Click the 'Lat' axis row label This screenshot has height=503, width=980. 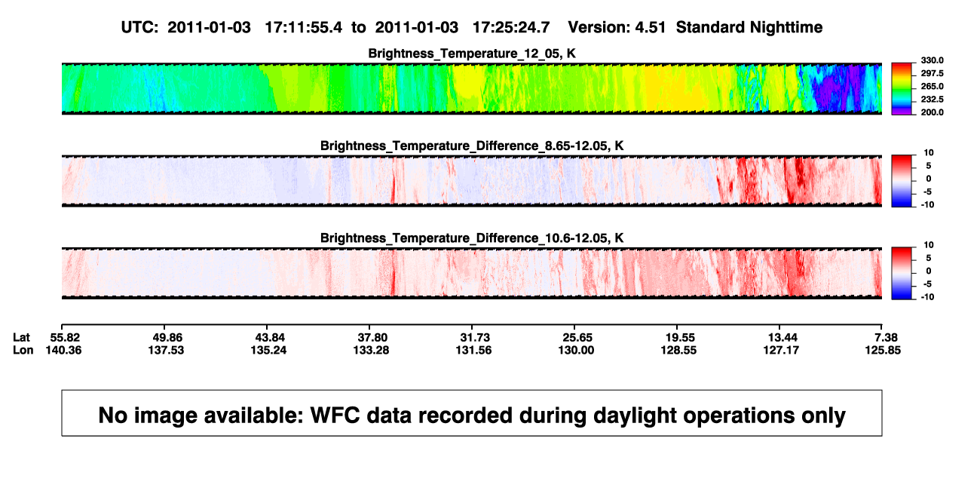(22, 336)
